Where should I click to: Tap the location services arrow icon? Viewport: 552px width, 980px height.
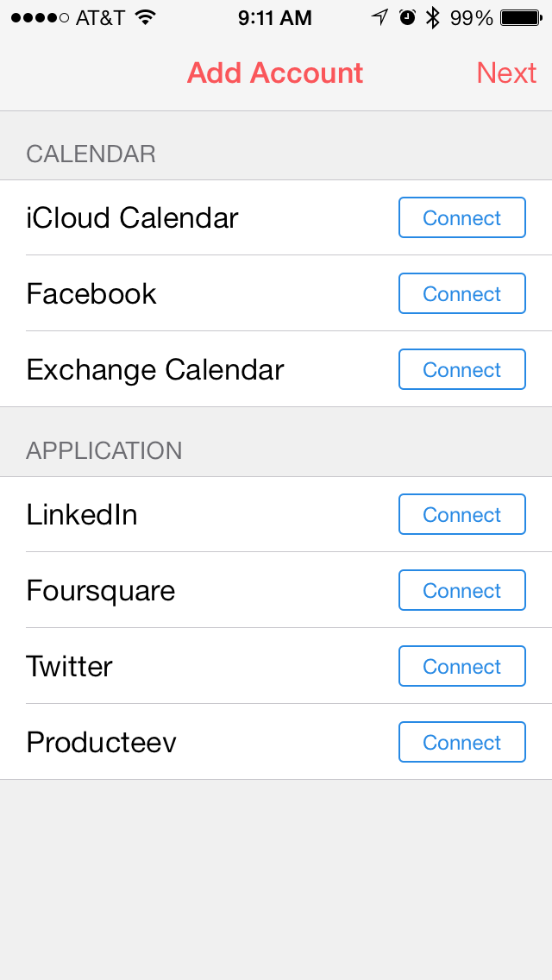379,17
